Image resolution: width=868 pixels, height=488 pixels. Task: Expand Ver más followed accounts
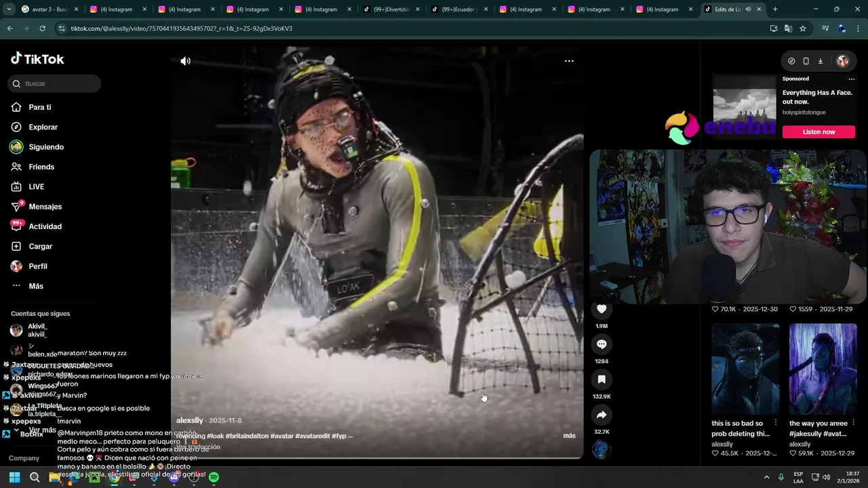click(43, 430)
